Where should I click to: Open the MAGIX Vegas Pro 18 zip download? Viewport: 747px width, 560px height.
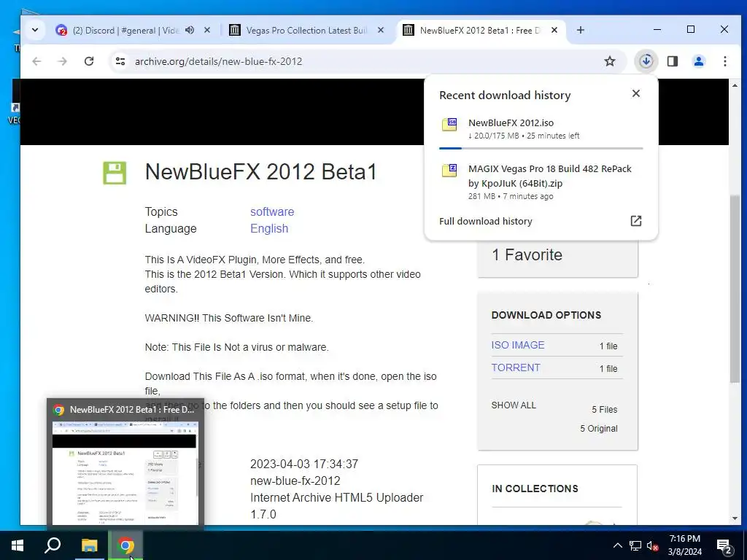pos(541,182)
